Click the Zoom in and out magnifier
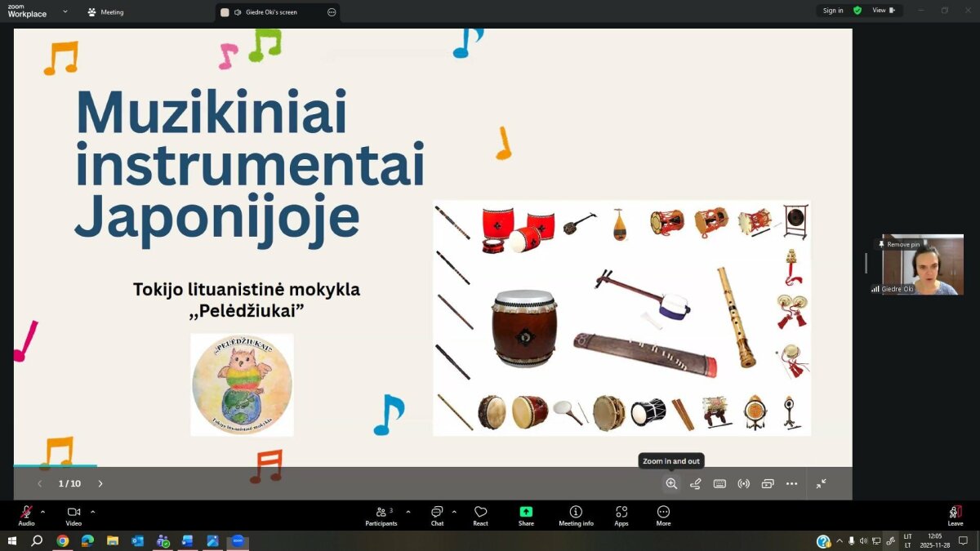 pyautogui.click(x=671, y=483)
